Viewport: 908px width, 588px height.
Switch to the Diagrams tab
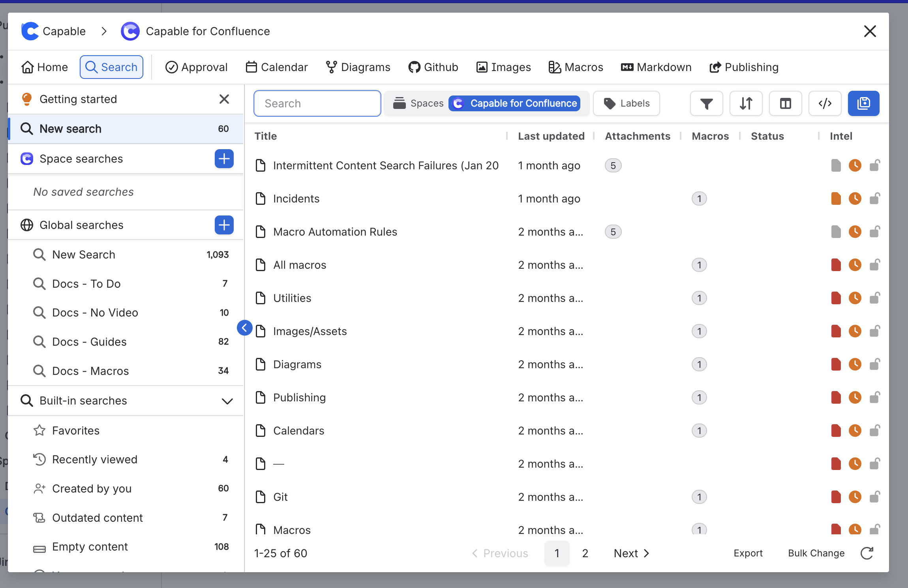358,67
